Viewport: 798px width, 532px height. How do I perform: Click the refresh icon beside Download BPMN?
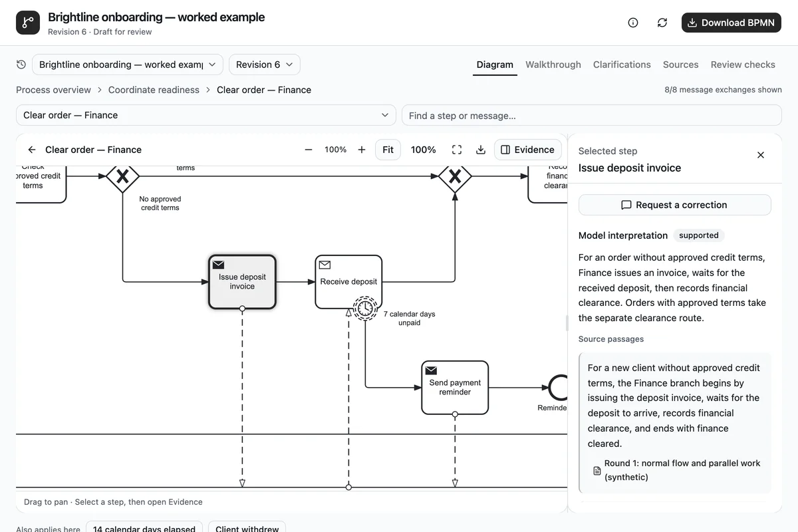(x=662, y=23)
